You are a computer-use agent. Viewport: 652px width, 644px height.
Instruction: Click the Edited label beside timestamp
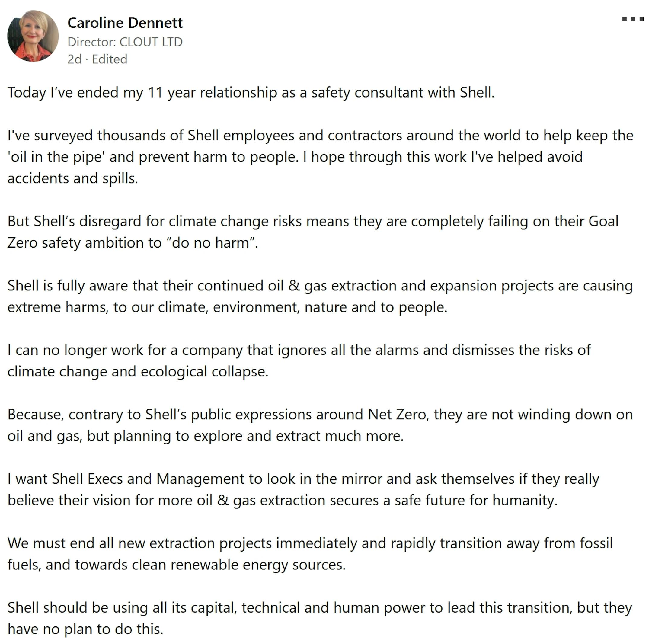pyautogui.click(x=109, y=59)
